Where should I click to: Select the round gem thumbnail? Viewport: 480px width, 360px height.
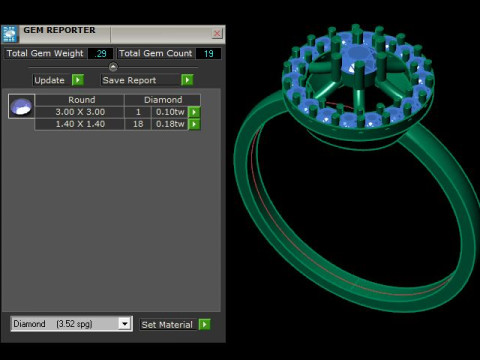(21, 107)
